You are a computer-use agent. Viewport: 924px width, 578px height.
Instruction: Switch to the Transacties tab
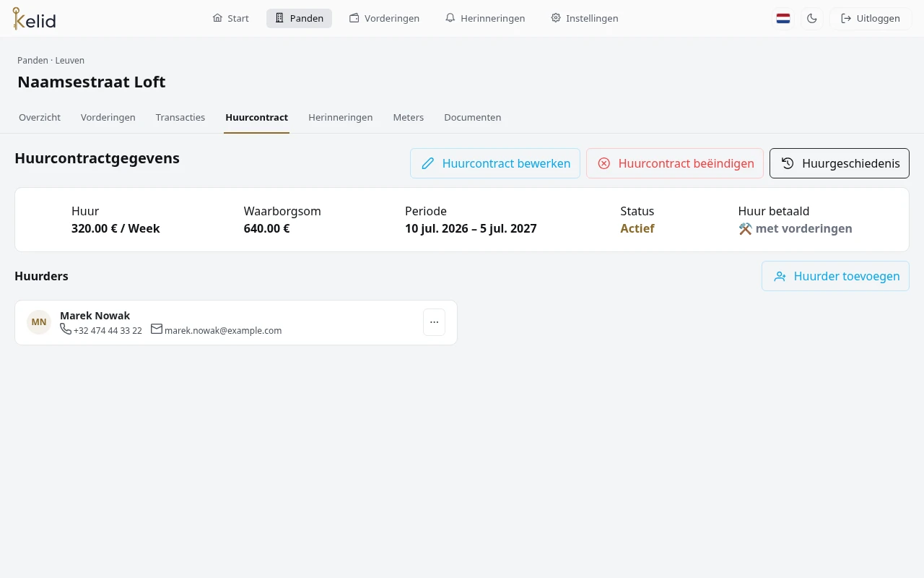180,117
